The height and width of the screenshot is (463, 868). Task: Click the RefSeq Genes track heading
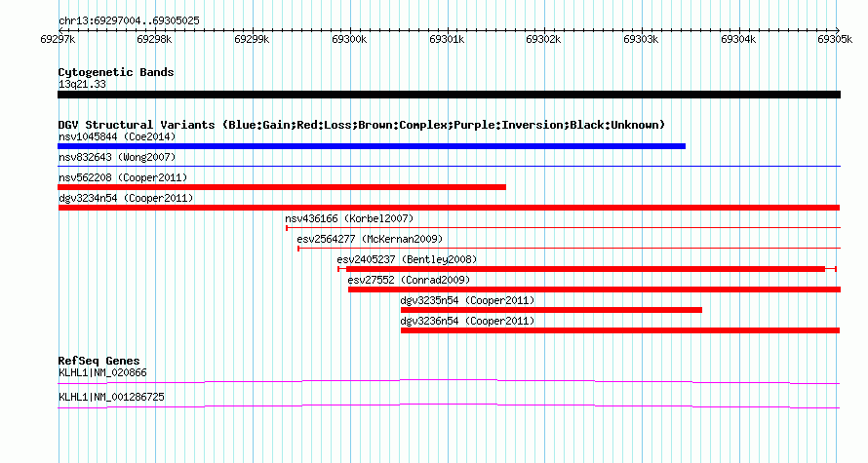(x=99, y=361)
